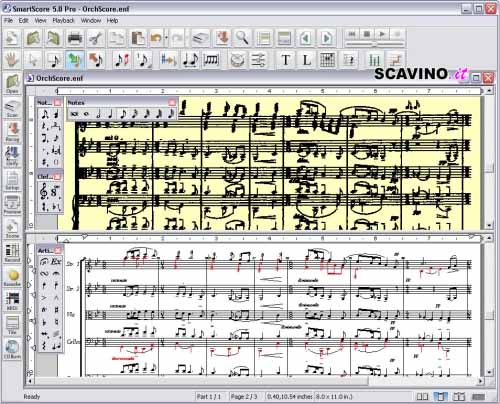Screen dimensions: 500x404
Task: Pick the half note in Notes palette
Action: tap(99, 114)
